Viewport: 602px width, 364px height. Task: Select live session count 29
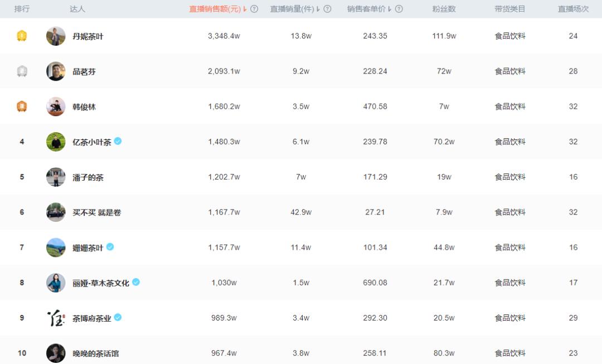coord(573,318)
